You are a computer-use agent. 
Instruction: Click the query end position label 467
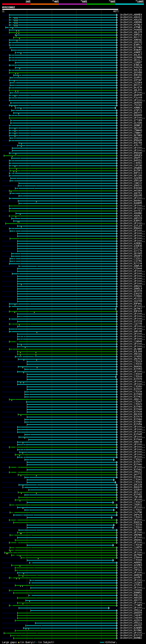(115, 11)
